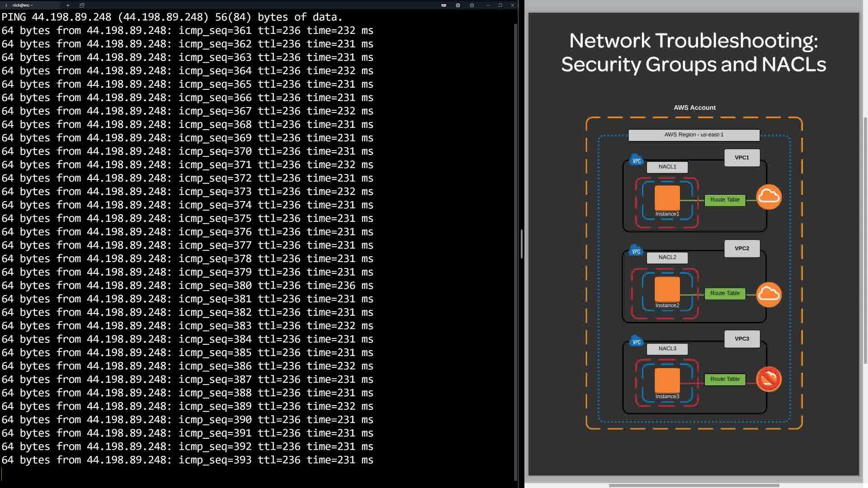Click the blocked gateway icon in VPC3
The width and height of the screenshot is (868, 488).
pos(769,379)
